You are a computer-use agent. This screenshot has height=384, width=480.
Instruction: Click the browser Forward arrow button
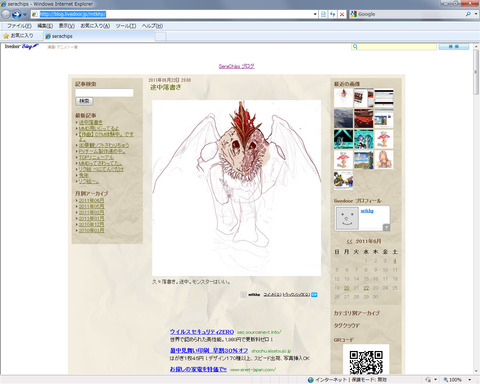pyautogui.click(x=16, y=14)
